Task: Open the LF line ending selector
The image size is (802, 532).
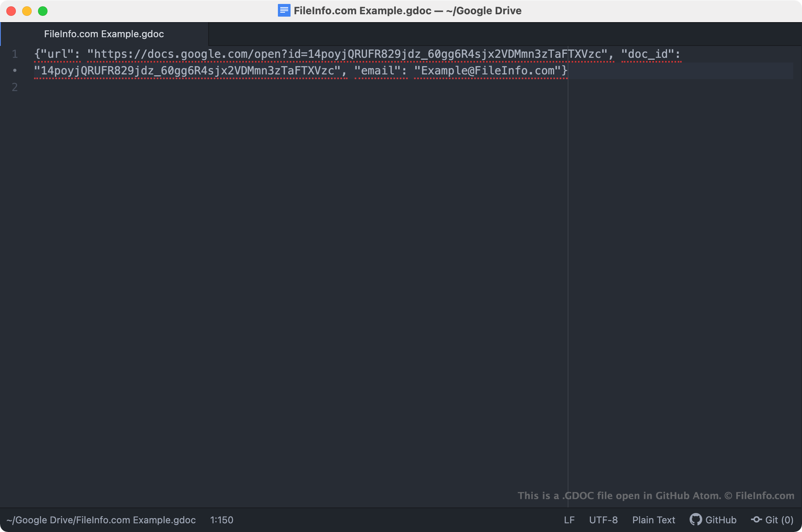Action: tap(569, 520)
